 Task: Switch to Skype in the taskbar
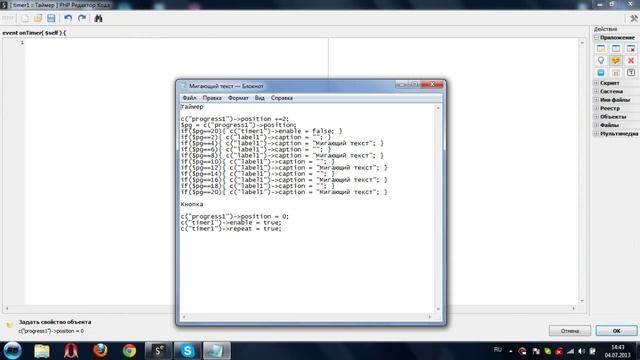click(187, 351)
